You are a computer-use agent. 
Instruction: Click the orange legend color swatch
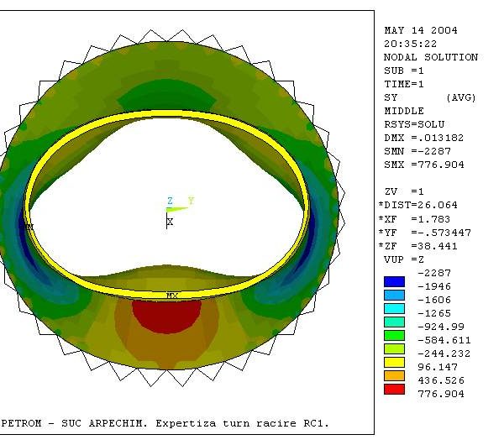394,375
